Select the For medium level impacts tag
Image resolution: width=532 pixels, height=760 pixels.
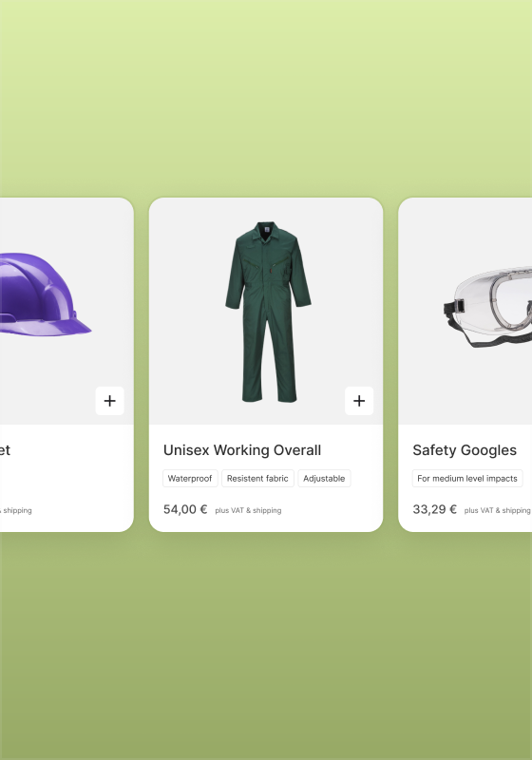467,479
